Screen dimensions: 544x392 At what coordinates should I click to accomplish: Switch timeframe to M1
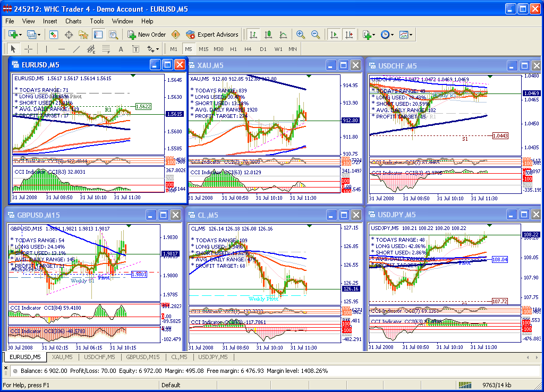[174, 49]
